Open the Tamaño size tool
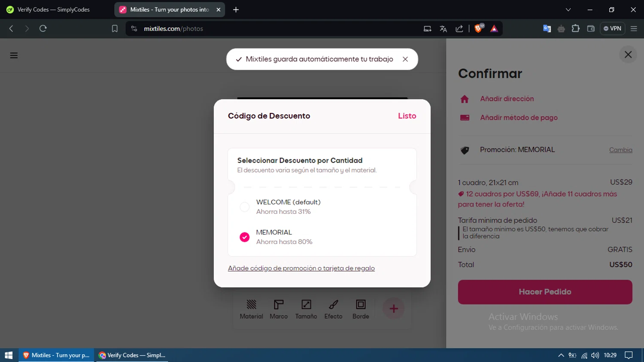Screen dimensions: 644x362 click(306, 309)
